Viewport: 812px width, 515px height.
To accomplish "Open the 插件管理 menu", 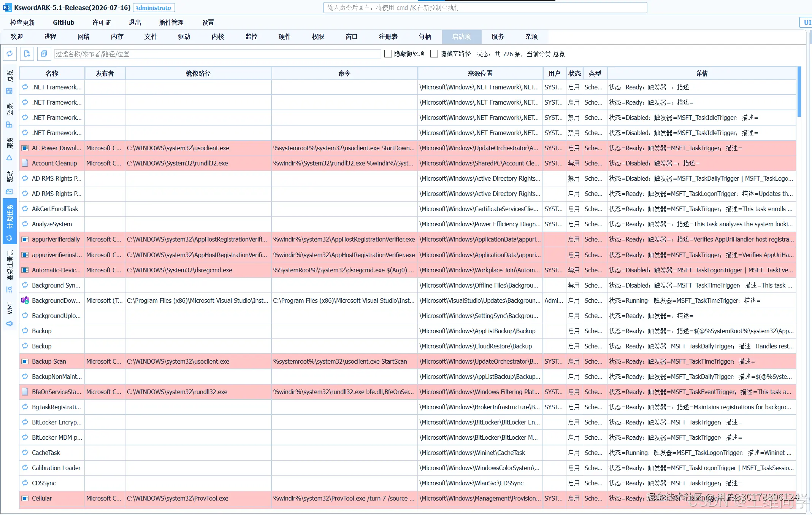I will click(171, 22).
